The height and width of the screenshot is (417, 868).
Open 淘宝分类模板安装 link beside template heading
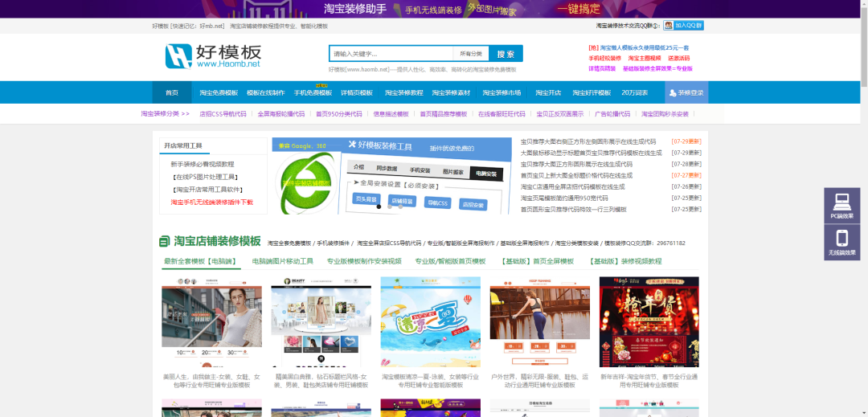click(577, 243)
